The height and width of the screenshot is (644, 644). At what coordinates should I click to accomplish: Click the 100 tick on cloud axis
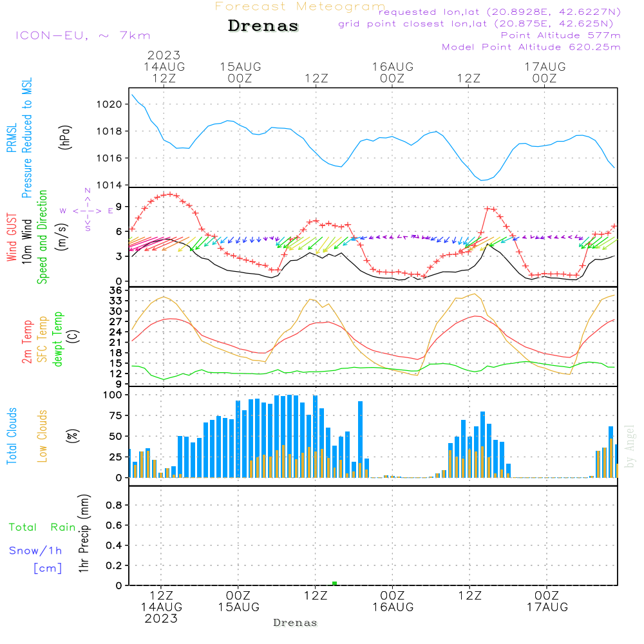pyautogui.click(x=113, y=395)
